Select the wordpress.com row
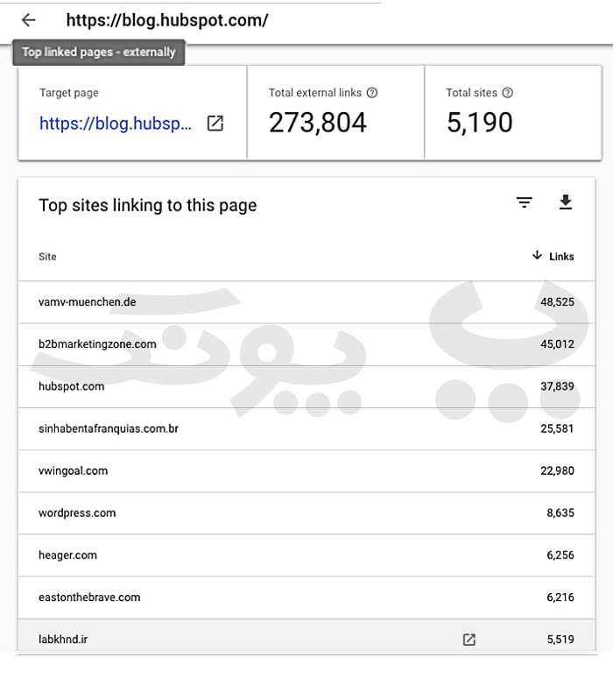The image size is (613, 700). [306, 513]
